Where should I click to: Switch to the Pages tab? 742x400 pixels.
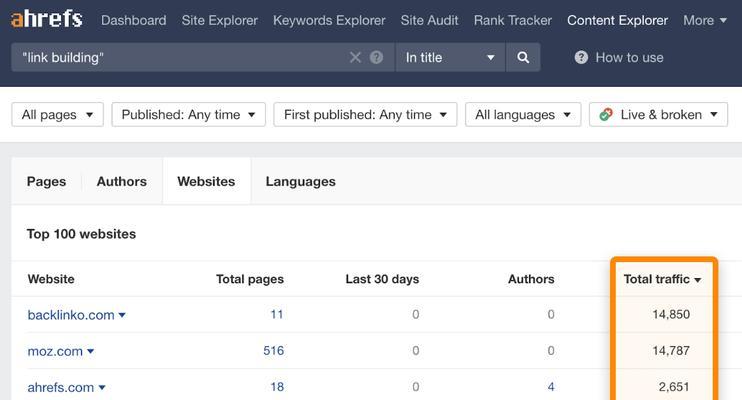pos(46,181)
